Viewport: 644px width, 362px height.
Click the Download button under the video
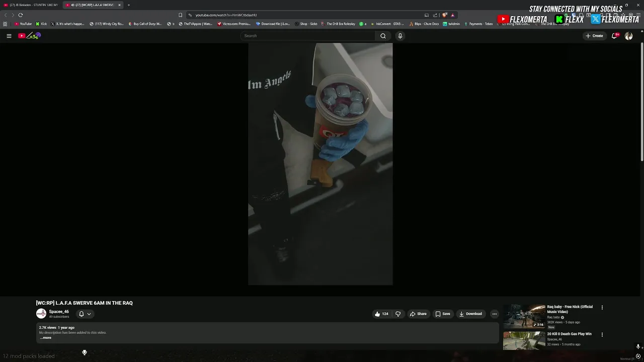tap(470, 314)
